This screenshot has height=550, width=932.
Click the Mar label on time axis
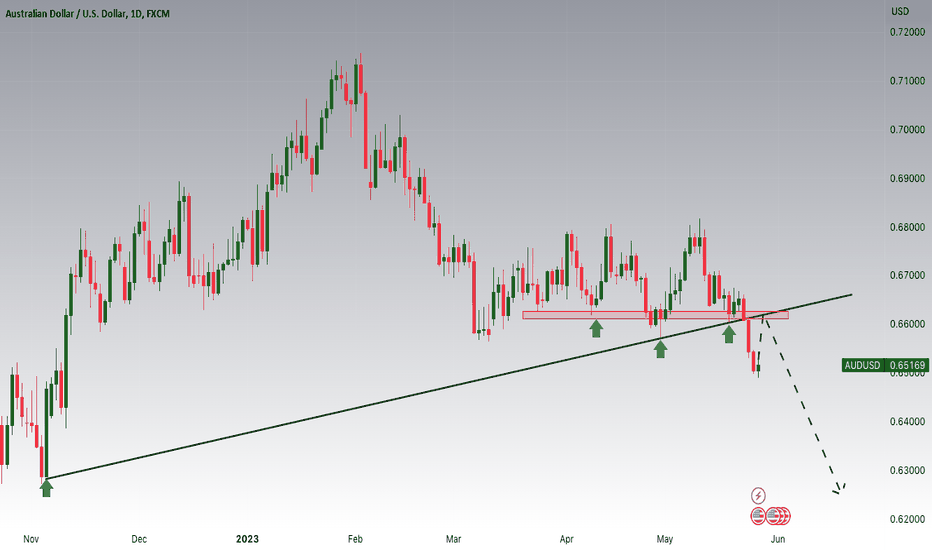[x=453, y=539]
